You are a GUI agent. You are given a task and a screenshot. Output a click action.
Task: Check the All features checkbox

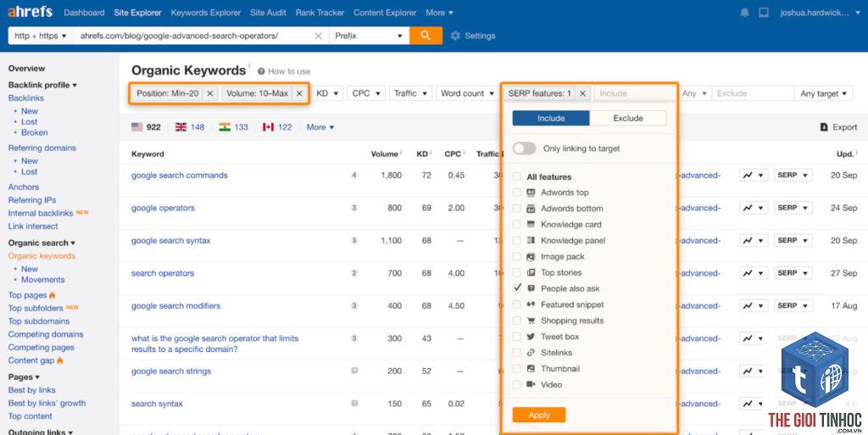click(x=516, y=176)
